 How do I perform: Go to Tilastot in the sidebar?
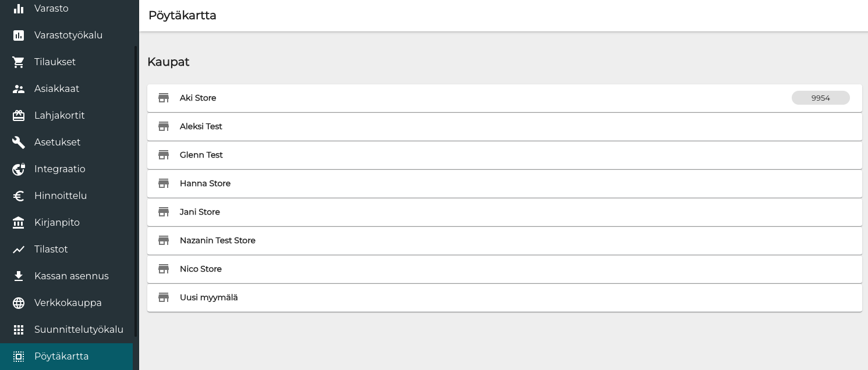(x=51, y=250)
